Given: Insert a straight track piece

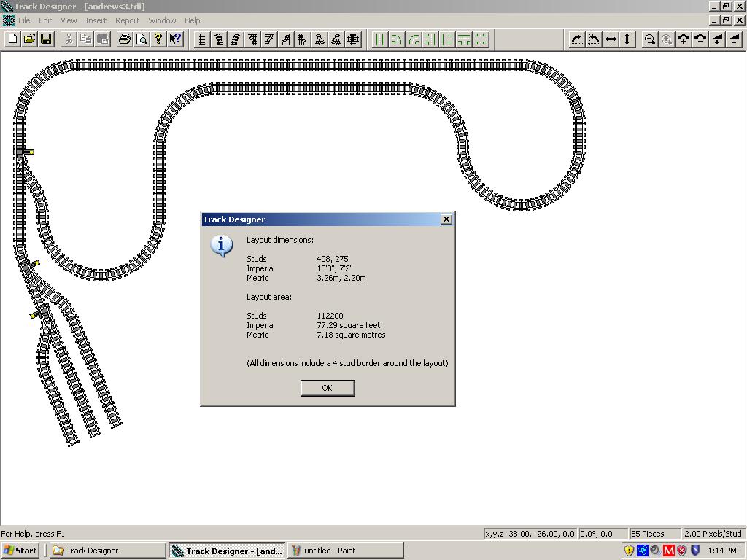Looking at the screenshot, I should click(x=202, y=39).
